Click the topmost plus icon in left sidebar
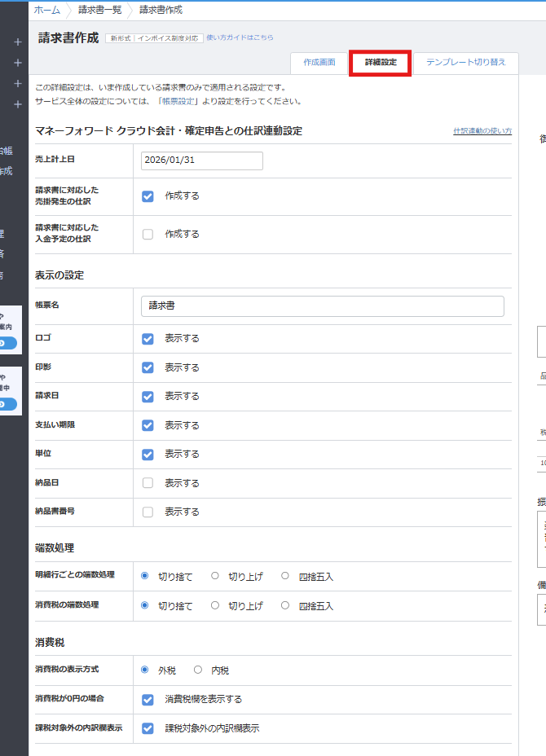This screenshot has width=546, height=756. 18,42
